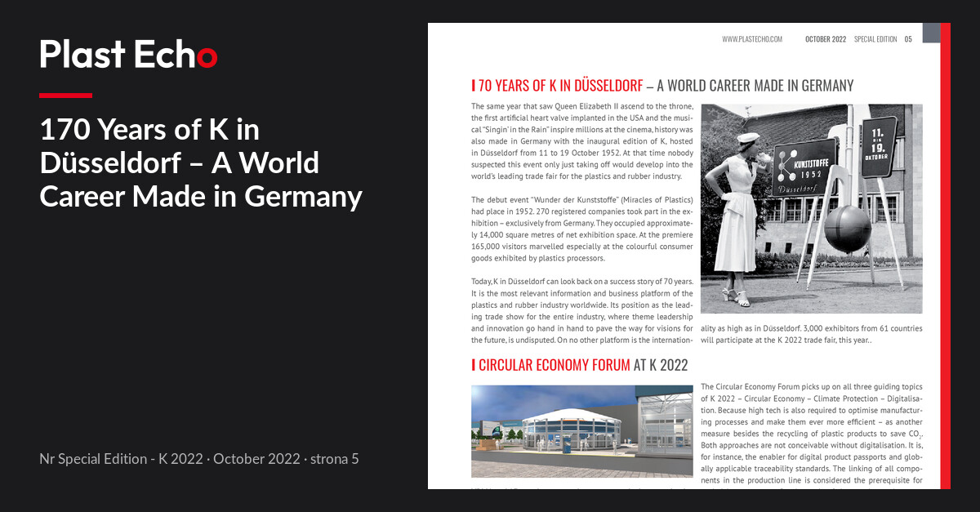Click the paragraph starting 'The Circular Economy Forum picks up'
The width and height of the screenshot is (980, 512).
(811, 435)
